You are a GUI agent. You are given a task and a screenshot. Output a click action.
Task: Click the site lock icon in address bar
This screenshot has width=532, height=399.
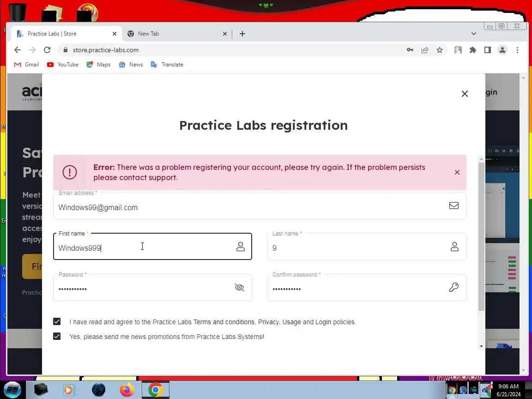coord(66,50)
